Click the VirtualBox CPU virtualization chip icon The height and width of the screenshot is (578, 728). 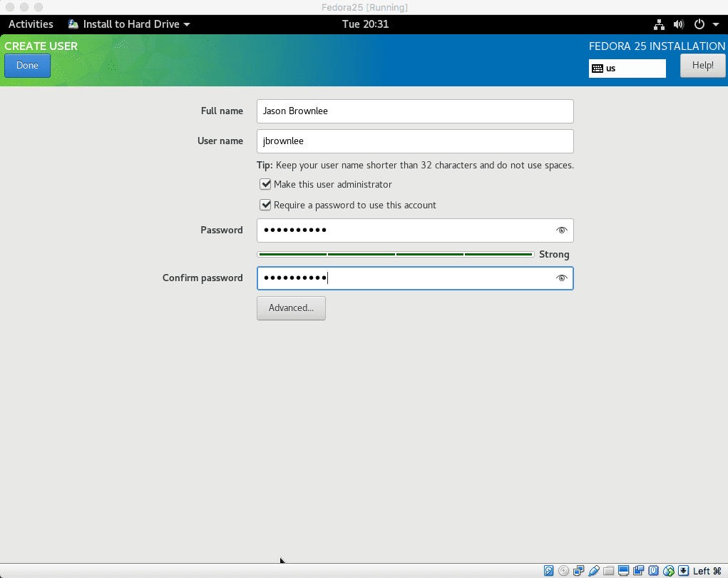coord(653,571)
